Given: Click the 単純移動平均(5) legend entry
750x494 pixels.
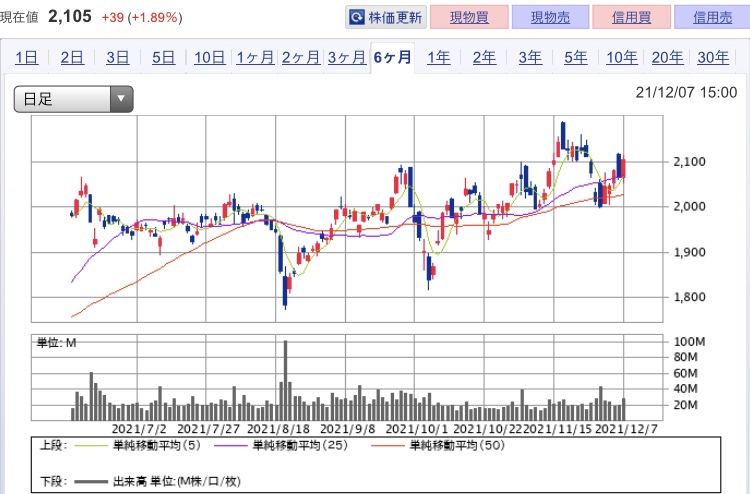Looking at the screenshot, I should point(157,446).
